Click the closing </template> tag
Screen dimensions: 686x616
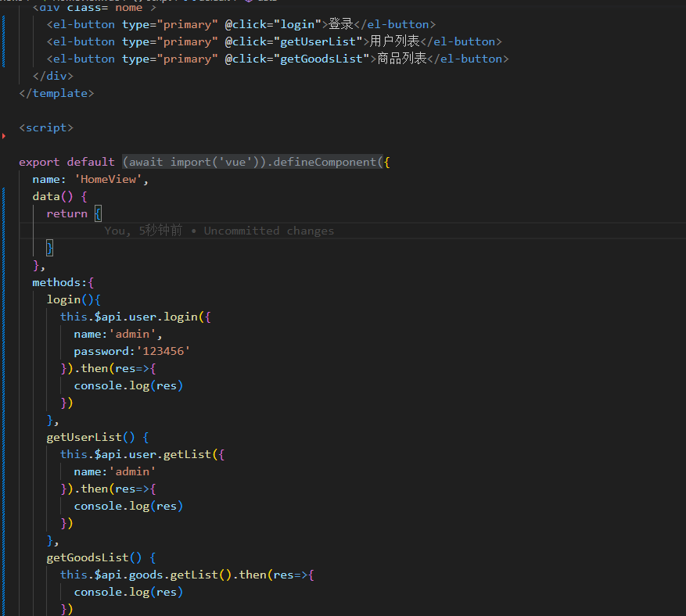(56, 93)
